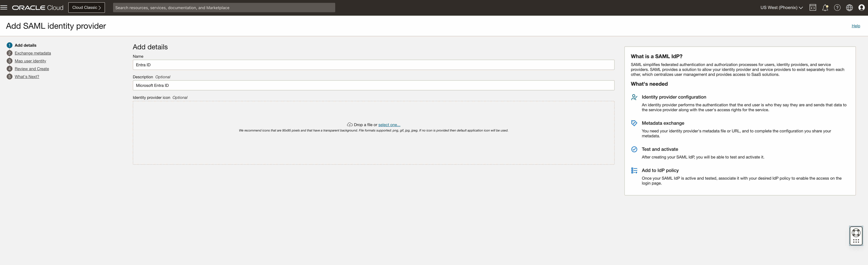
Task: Go to Map user identity step
Action: click(x=30, y=61)
